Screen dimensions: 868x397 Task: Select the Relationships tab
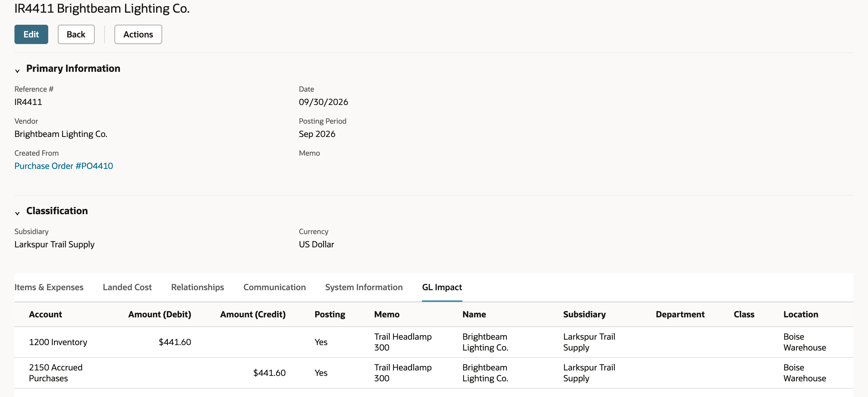coord(197,287)
